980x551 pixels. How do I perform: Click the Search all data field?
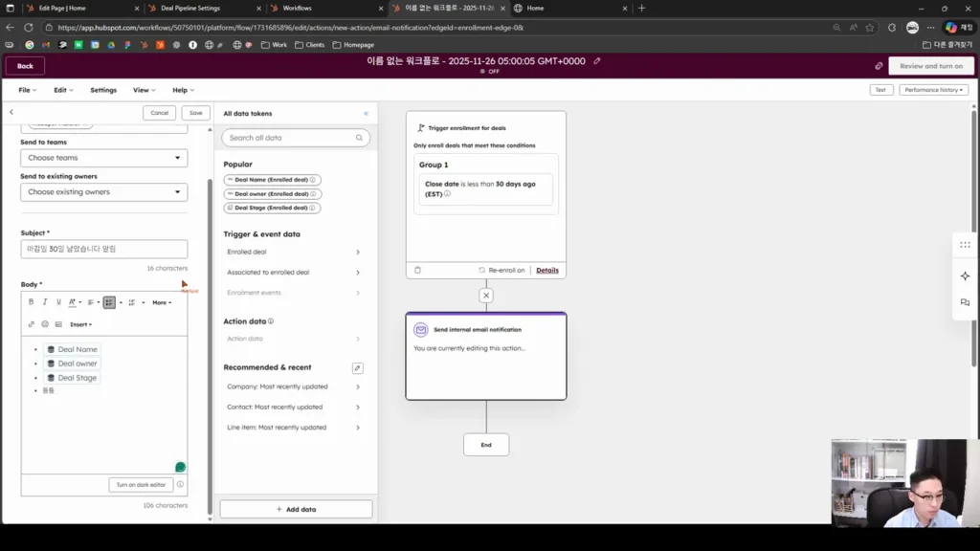[x=296, y=138]
